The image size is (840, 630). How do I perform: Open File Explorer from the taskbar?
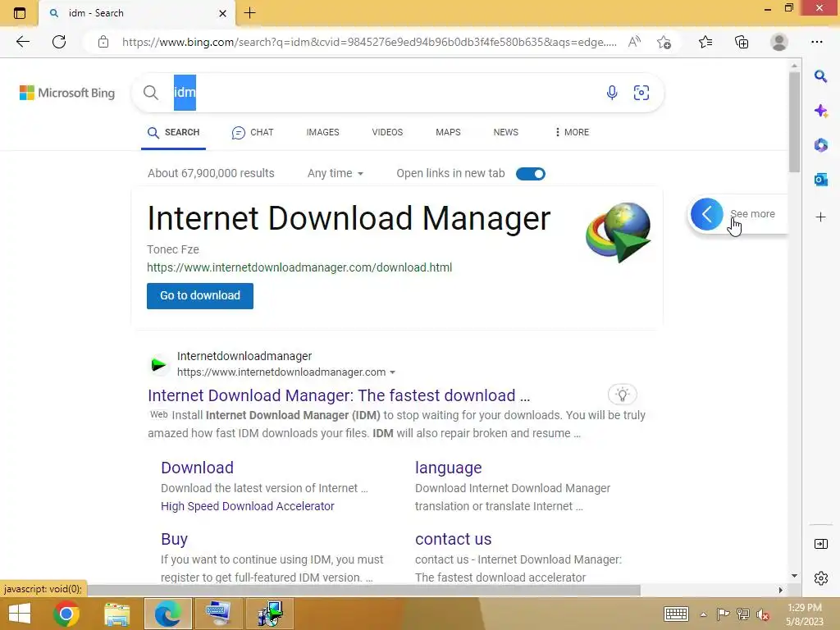pyautogui.click(x=116, y=614)
